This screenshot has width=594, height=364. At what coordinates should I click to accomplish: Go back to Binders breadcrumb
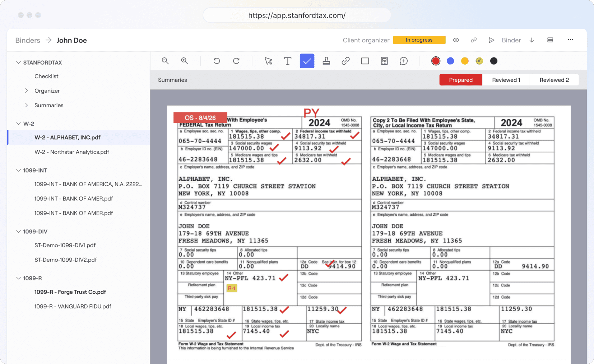coord(28,40)
